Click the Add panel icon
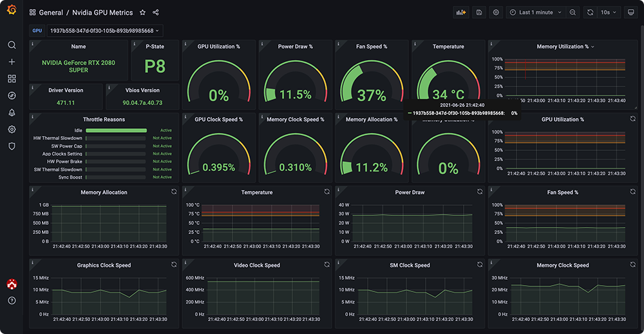644x334 pixels. point(461,12)
